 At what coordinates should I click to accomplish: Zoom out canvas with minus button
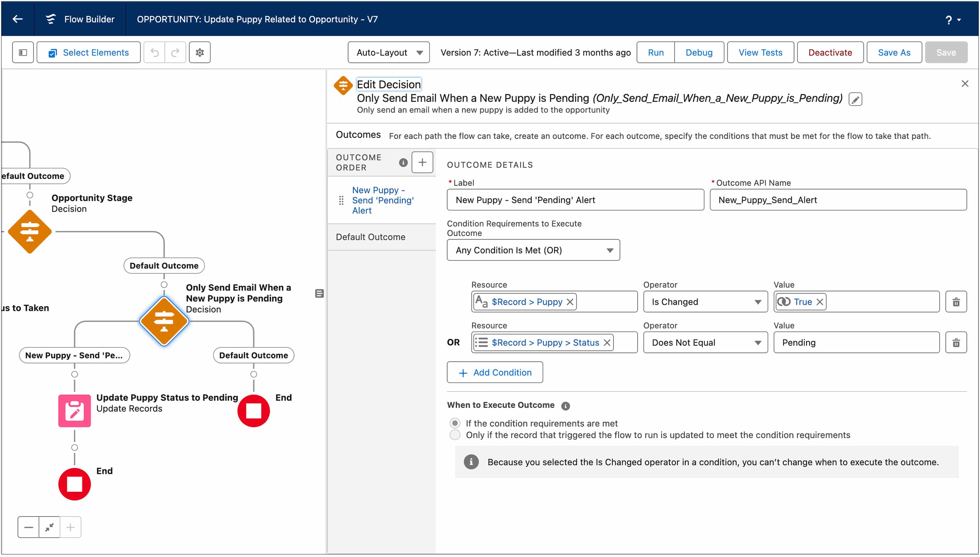tap(28, 528)
